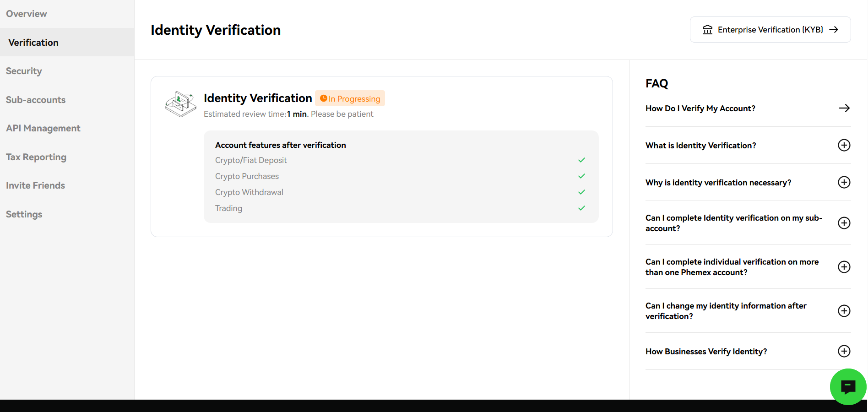Click the plus icon for identity information change question
The height and width of the screenshot is (412, 868).
coord(844,311)
